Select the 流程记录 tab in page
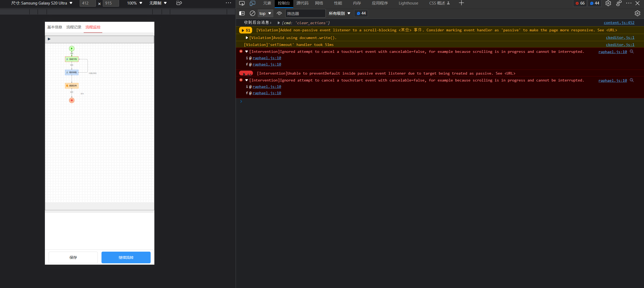Image resolution: width=644 pixels, height=288 pixels. 74,27
